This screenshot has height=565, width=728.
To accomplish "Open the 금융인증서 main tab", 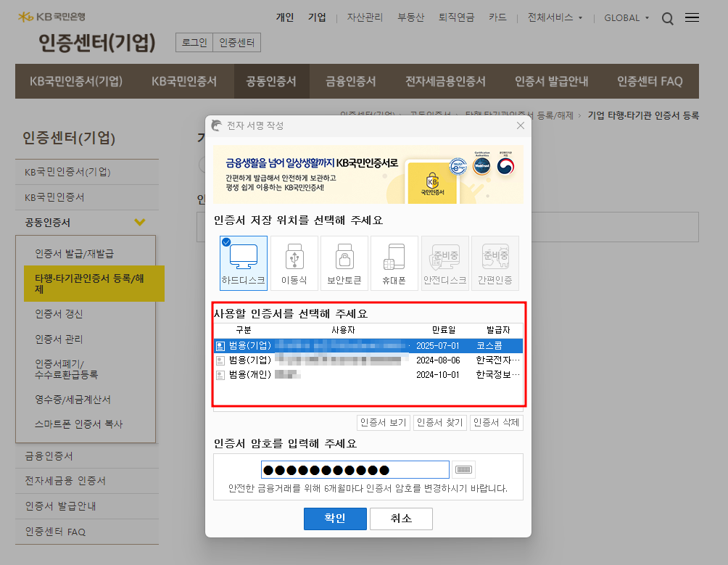I will coord(350,81).
